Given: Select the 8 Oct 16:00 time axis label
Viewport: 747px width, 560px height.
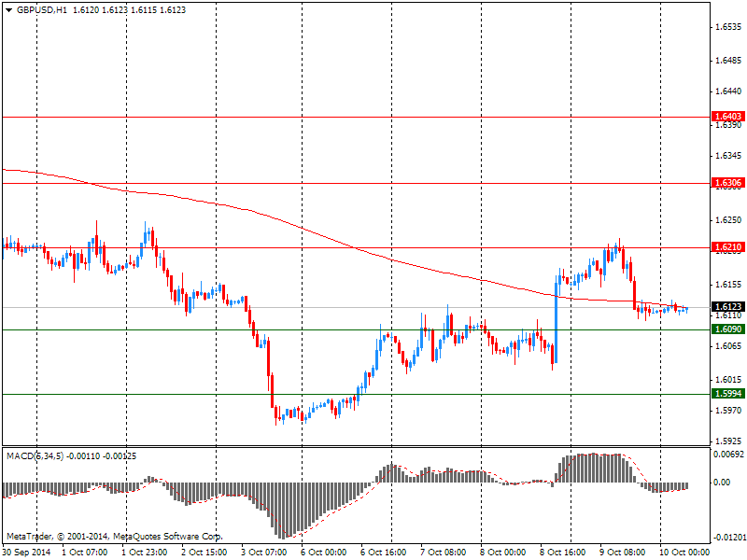Looking at the screenshot, I should click(563, 553).
